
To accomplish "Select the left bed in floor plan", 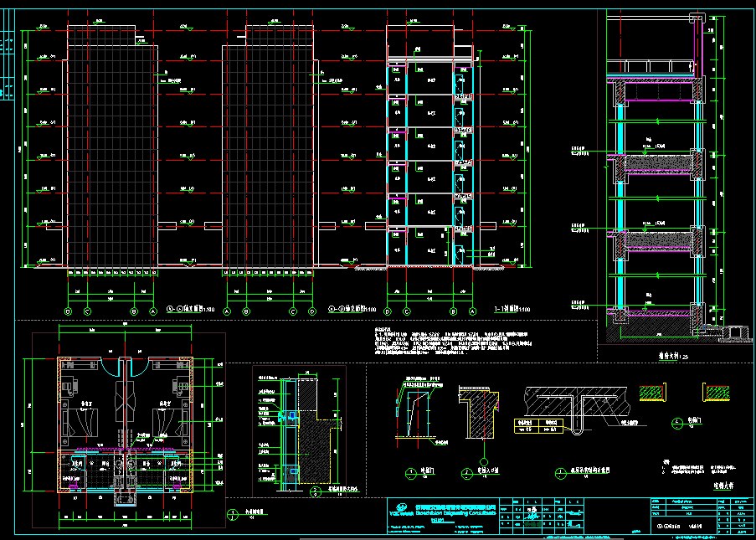I will click(82, 424).
